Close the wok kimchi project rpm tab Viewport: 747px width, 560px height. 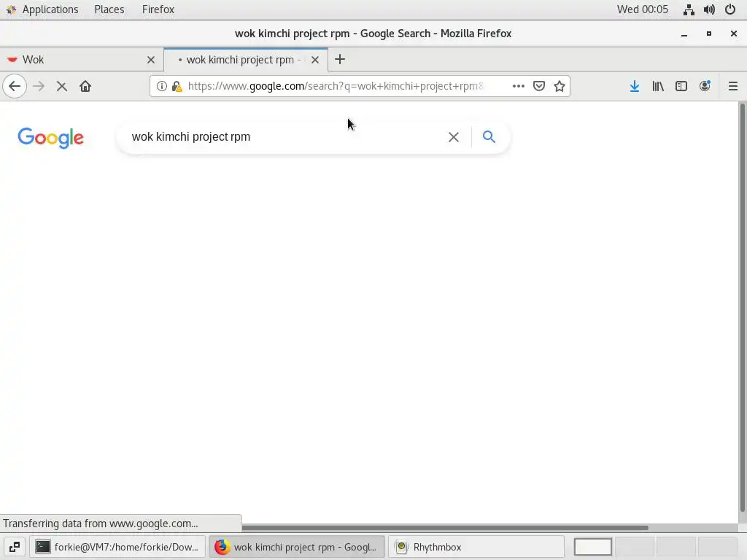[315, 60]
